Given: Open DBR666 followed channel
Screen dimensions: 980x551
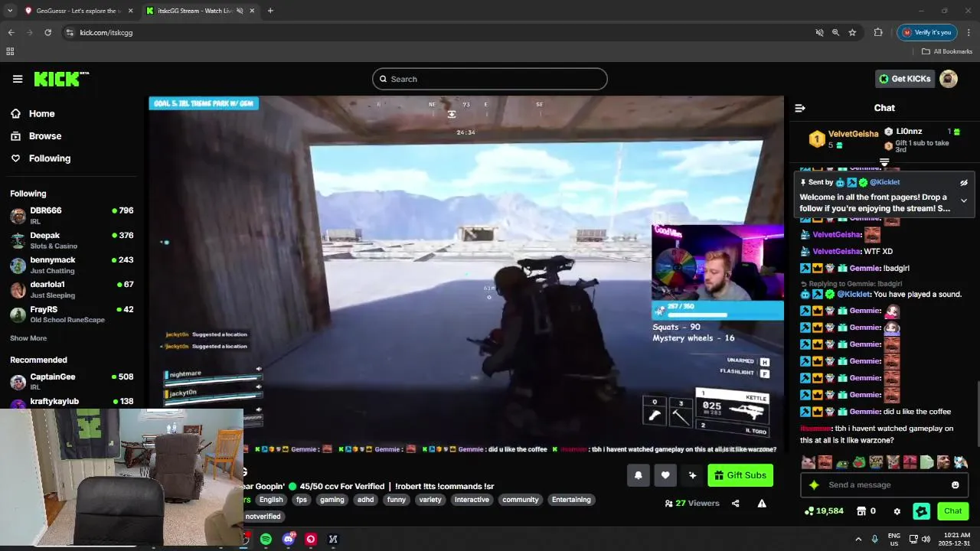Looking at the screenshot, I should (x=71, y=215).
